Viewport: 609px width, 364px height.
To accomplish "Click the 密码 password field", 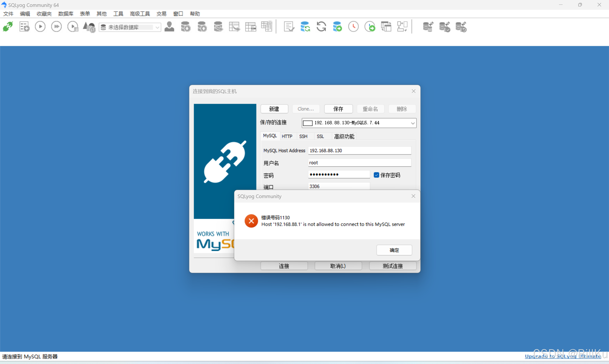I will point(339,175).
